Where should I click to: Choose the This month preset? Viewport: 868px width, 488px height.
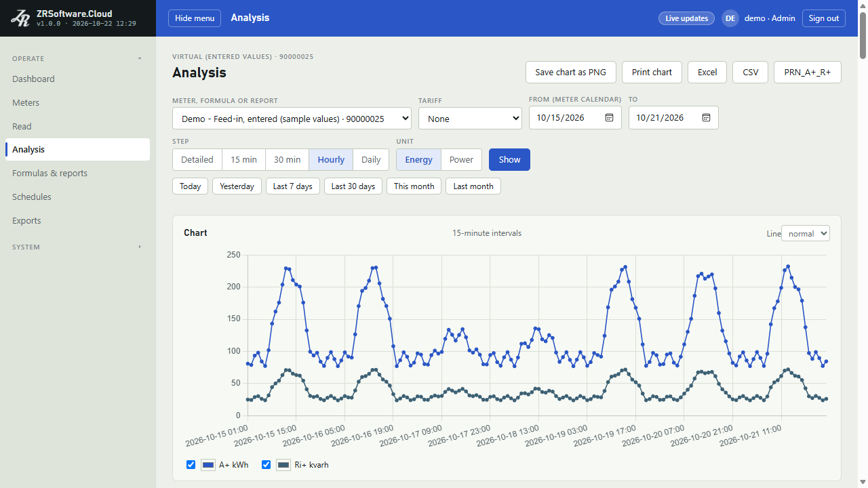tap(414, 186)
